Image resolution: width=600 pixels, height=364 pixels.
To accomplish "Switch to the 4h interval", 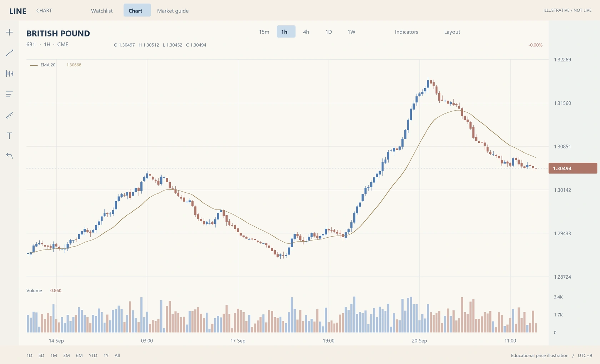I will [x=306, y=32].
